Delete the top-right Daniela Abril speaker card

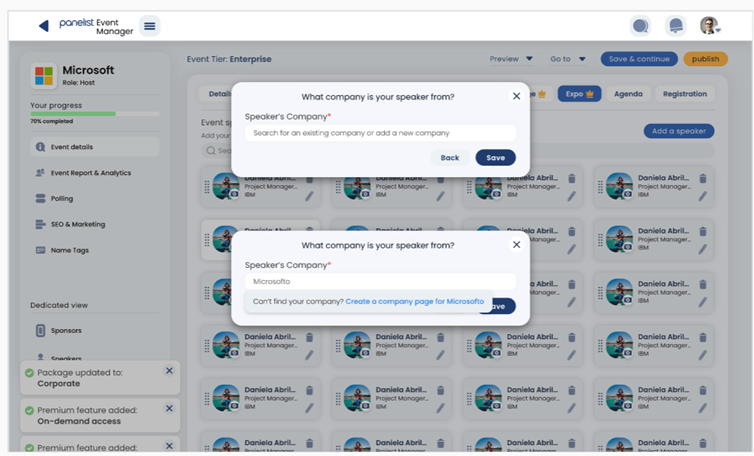pyautogui.click(x=703, y=178)
